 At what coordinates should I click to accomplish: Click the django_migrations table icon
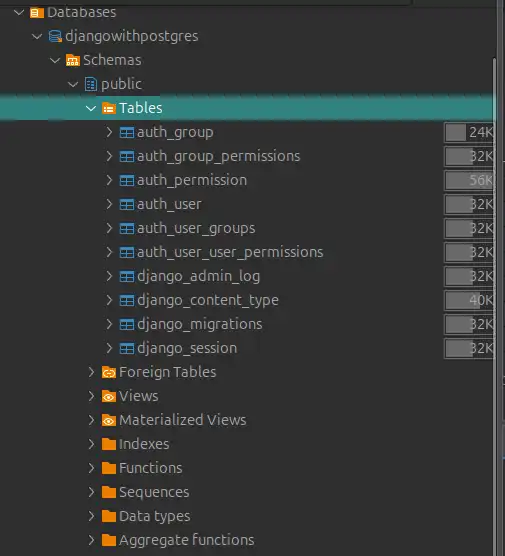tap(127, 324)
